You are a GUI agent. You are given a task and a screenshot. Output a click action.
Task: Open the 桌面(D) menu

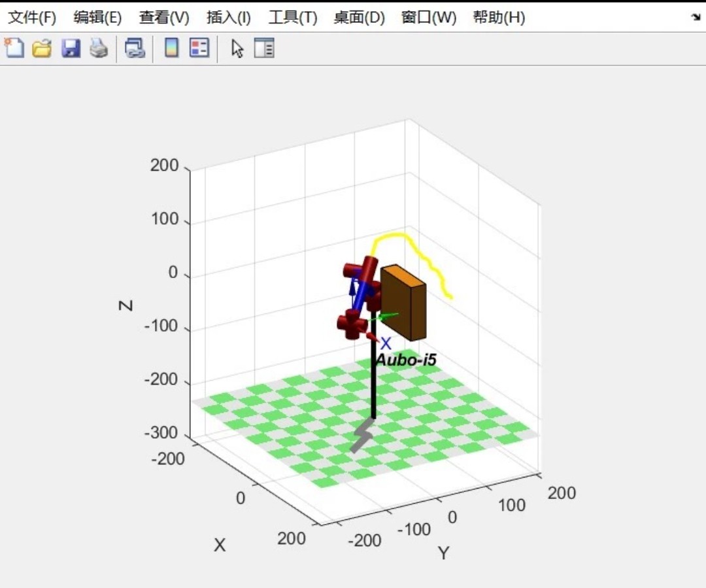[x=360, y=18]
